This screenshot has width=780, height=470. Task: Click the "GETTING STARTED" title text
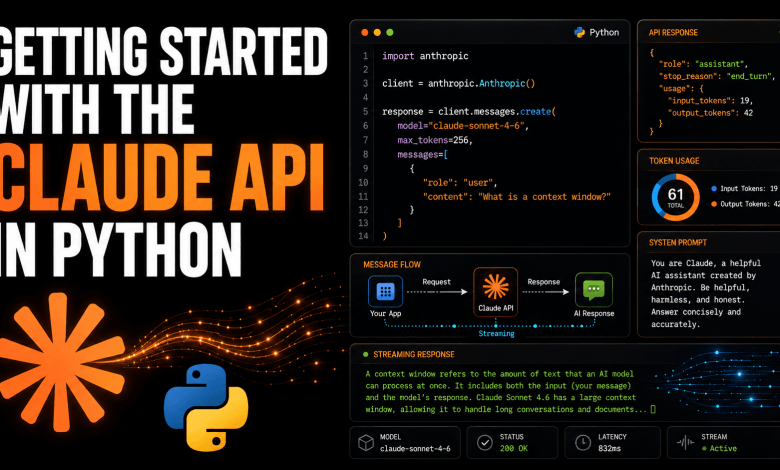163,52
